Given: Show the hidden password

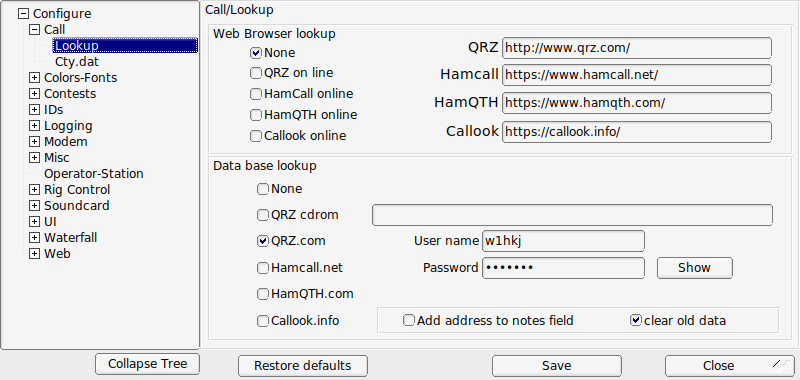Looking at the screenshot, I should (694, 268).
